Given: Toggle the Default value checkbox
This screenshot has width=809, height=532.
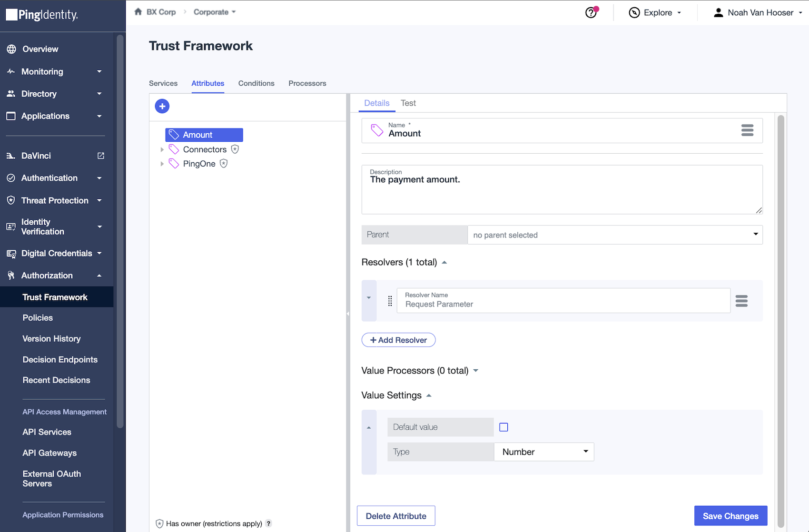Looking at the screenshot, I should 503,427.
